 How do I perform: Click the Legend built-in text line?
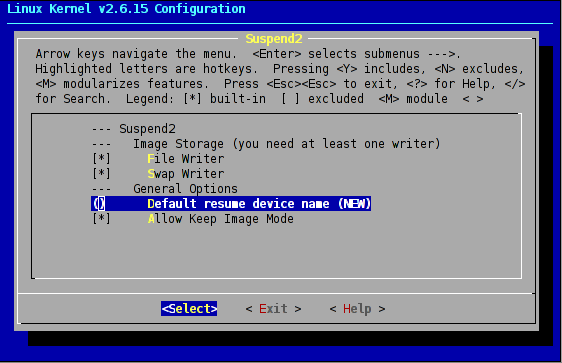259,99
